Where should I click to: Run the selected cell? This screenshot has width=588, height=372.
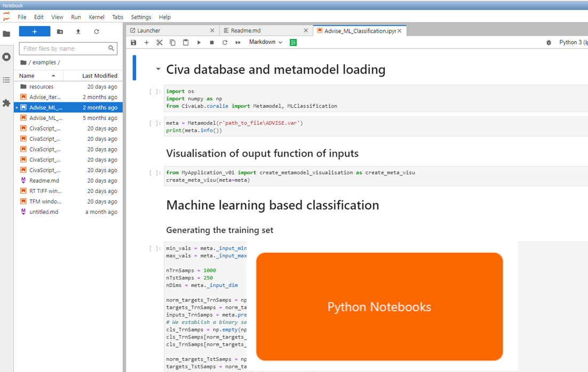pos(198,42)
